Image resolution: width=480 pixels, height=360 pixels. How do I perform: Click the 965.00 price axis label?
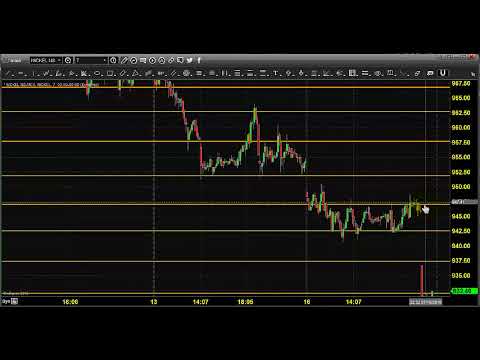pos(461,98)
